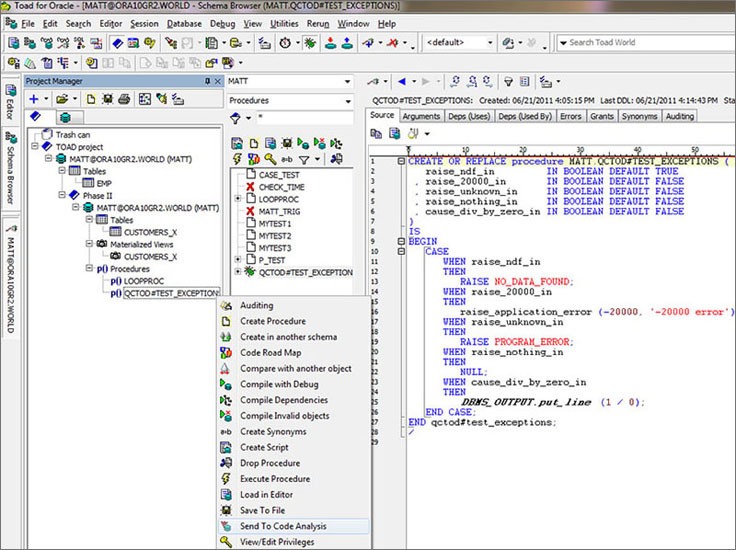Click the compile with debug play icon
Screen dimensions: 736x550
[x=303, y=143]
